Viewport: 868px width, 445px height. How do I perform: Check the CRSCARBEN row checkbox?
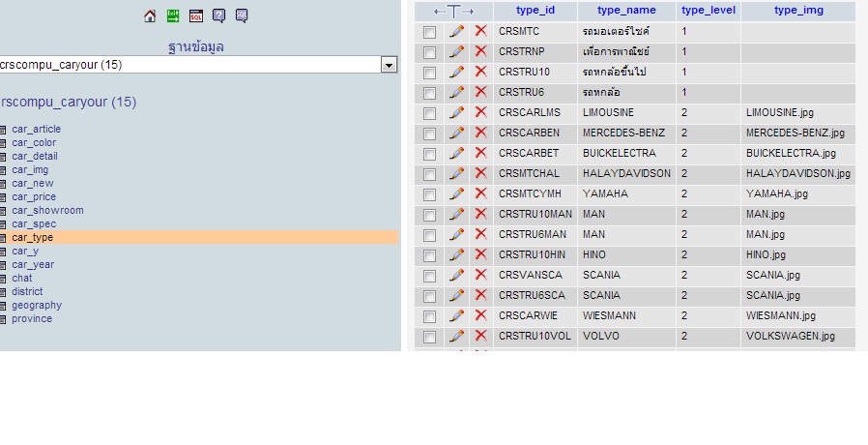[x=429, y=133]
